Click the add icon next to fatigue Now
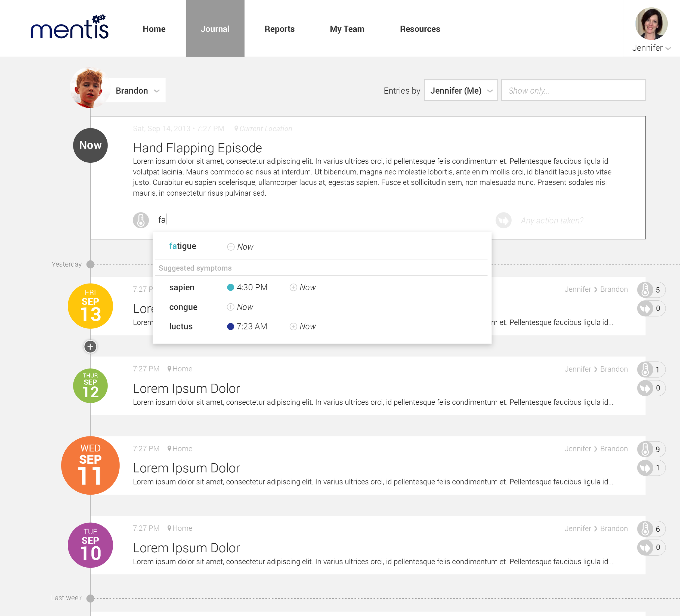Screen dimensions: 680x616 tap(231, 247)
